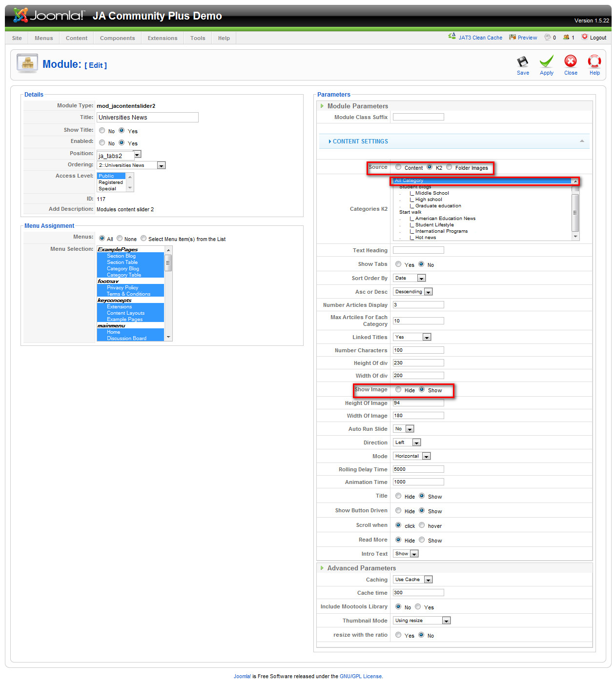616x684 pixels.
Task: Collapse the Content Settings section
Action: pyautogui.click(x=582, y=141)
